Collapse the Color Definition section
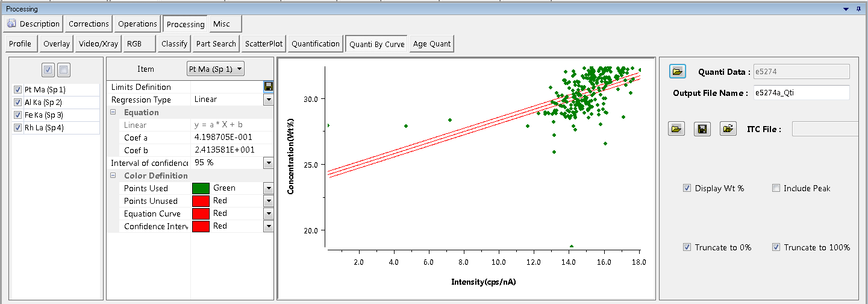Image resolution: width=868 pixels, height=304 pixels. (x=113, y=176)
